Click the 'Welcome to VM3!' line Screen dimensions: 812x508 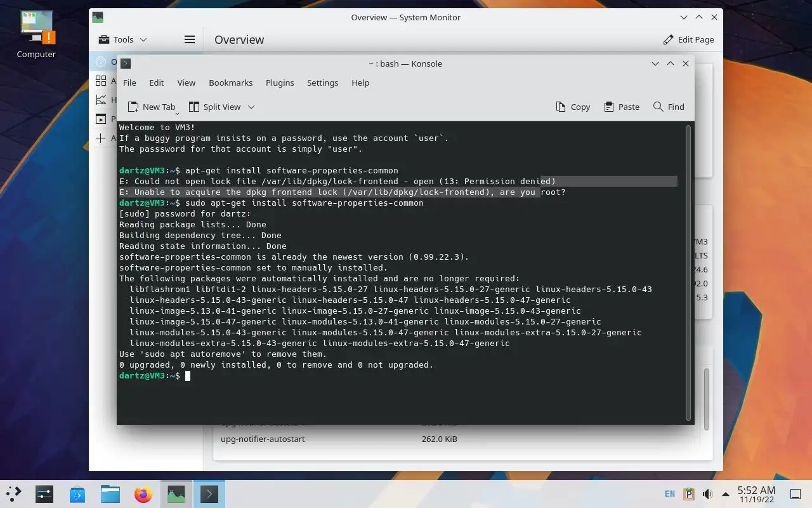click(x=157, y=128)
